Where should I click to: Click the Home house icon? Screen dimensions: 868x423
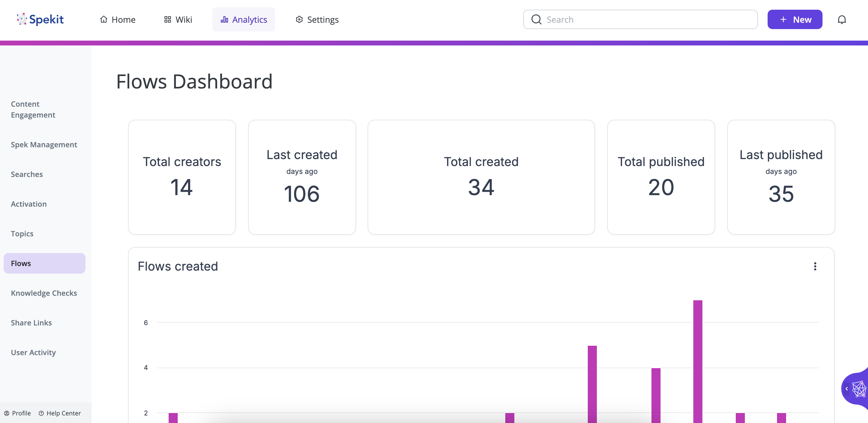click(104, 19)
